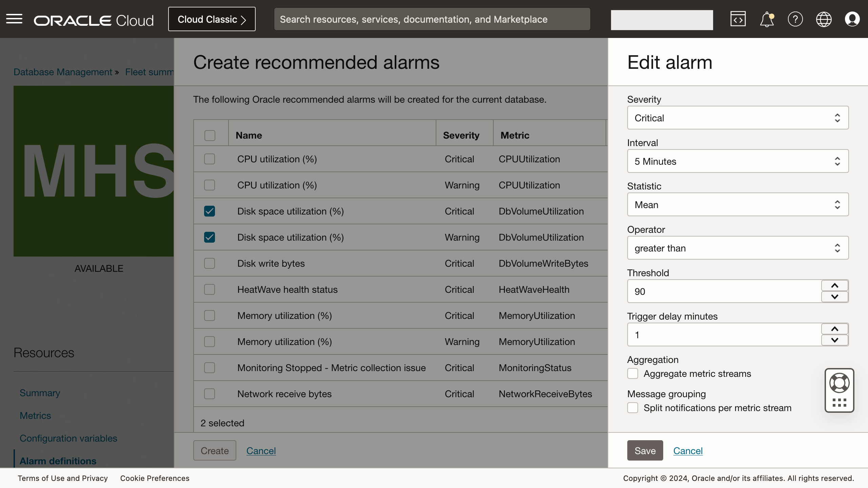Open the Interval dropdown
This screenshot has height=488, width=868.
point(737,161)
